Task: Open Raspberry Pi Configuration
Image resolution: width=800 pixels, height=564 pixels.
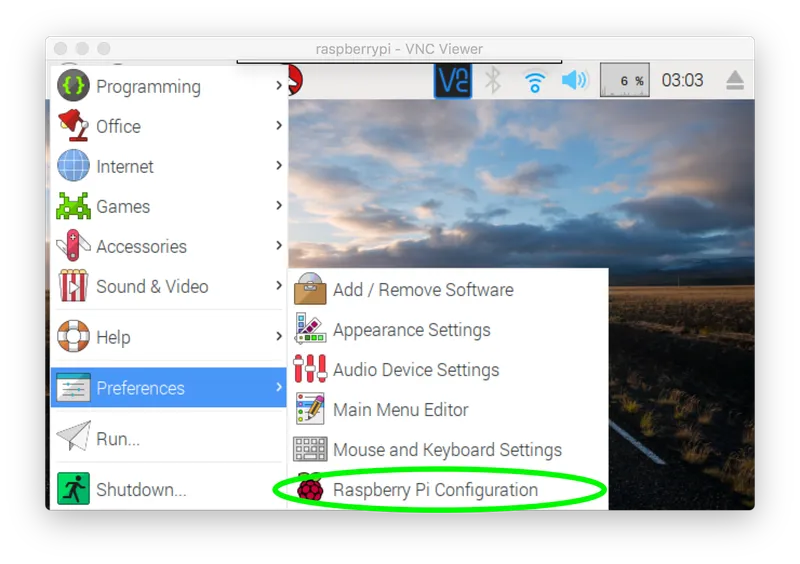Action: click(448, 489)
